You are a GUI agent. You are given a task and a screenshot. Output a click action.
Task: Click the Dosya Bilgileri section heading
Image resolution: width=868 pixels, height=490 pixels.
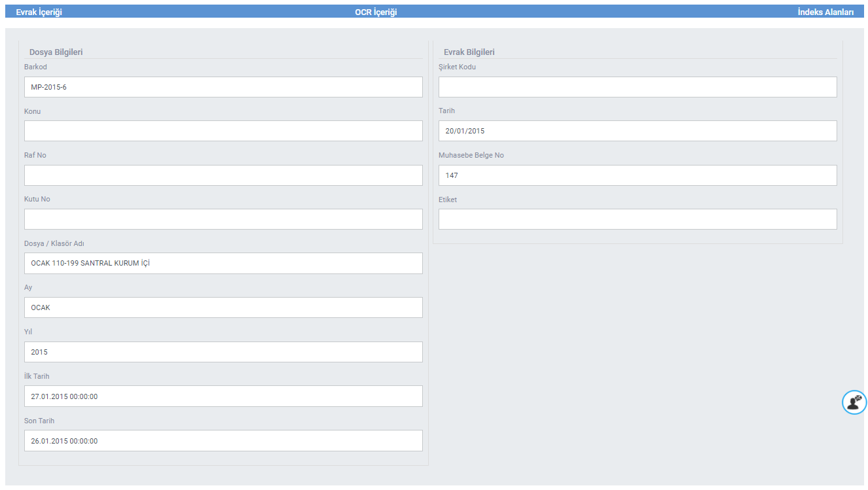[56, 52]
